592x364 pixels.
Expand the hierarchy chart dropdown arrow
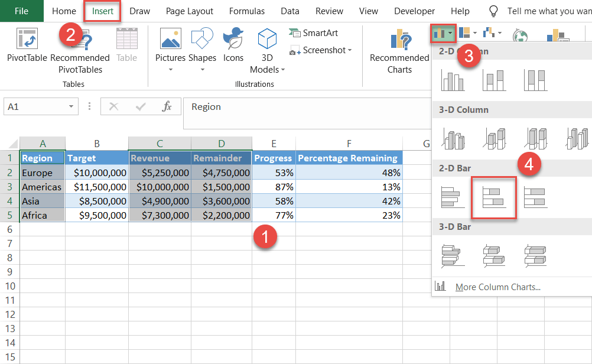coord(474,34)
